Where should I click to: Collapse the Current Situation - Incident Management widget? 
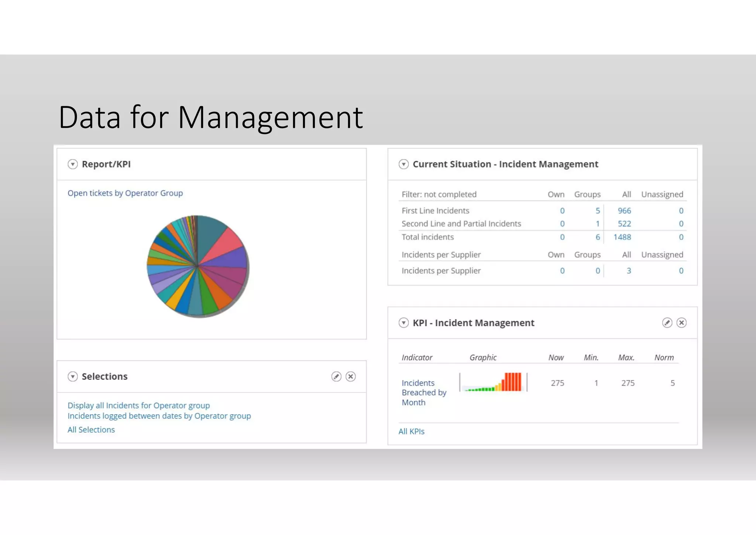403,164
